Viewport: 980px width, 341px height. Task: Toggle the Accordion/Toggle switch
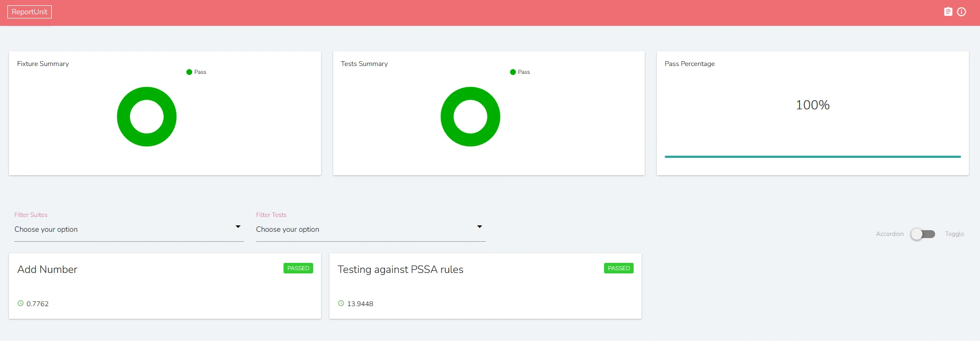[x=923, y=234]
